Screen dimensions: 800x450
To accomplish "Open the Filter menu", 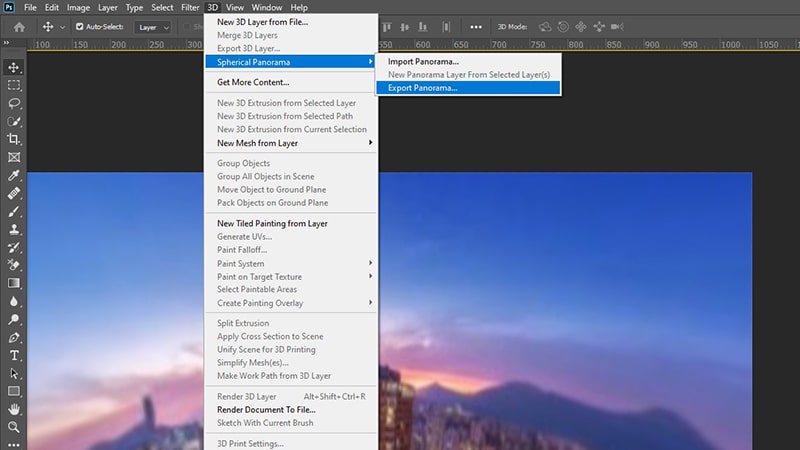I will 190,7.
